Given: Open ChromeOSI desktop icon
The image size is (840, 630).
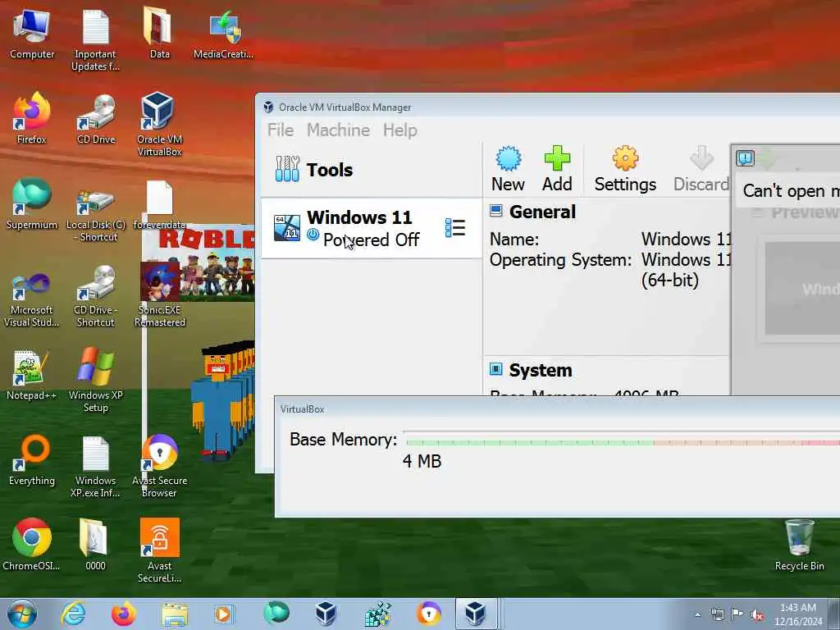Looking at the screenshot, I should [x=32, y=545].
